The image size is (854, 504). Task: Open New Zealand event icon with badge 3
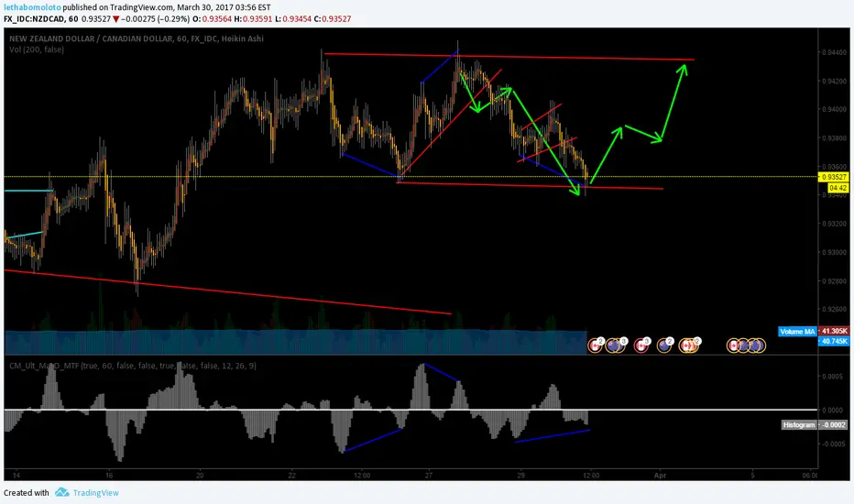point(615,345)
